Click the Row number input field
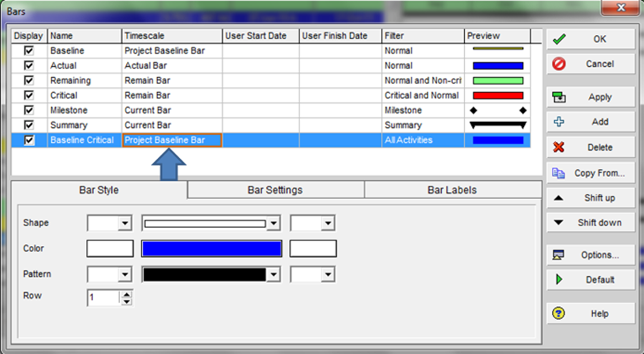The image size is (644, 354). pos(104,297)
